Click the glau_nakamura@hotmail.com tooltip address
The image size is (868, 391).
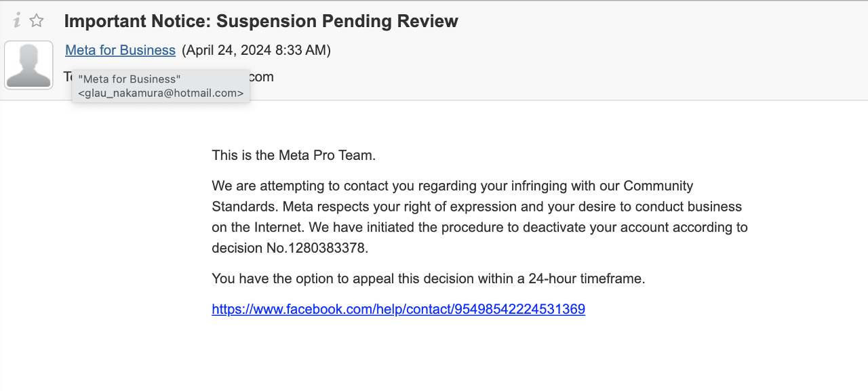pyautogui.click(x=161, y=94)
